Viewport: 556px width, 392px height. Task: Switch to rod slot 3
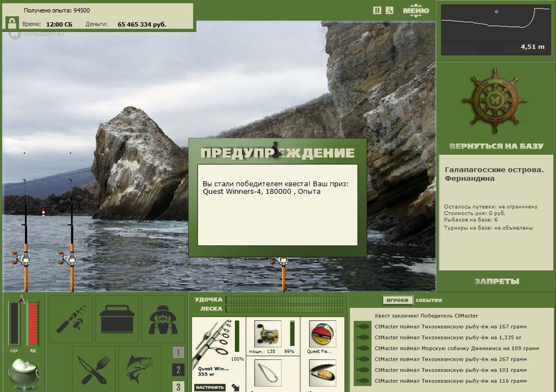(178, 386)
